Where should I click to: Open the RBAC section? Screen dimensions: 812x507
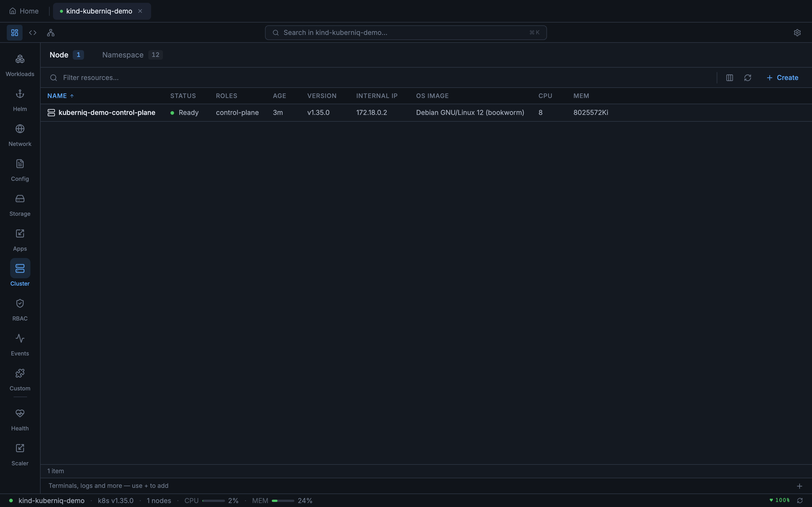20,309
